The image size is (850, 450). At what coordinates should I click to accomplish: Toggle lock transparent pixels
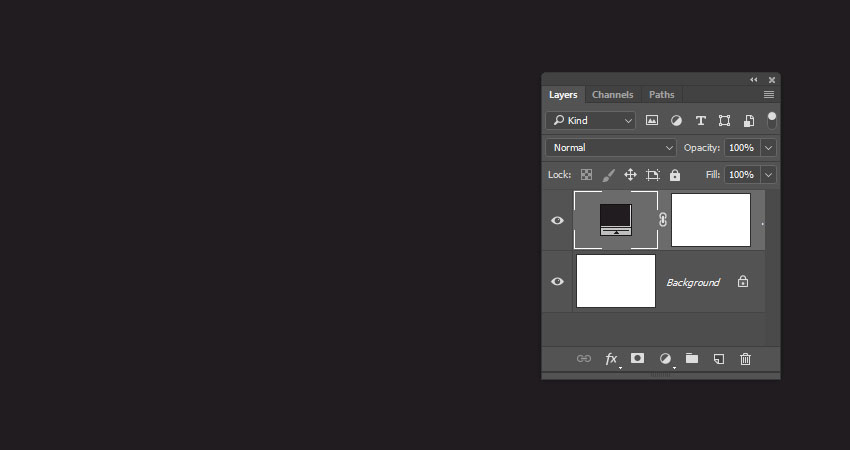click(586, 175)
